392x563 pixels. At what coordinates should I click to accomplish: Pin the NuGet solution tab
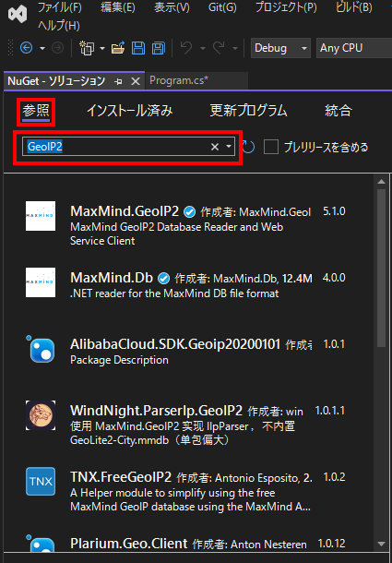pos(118,82)
